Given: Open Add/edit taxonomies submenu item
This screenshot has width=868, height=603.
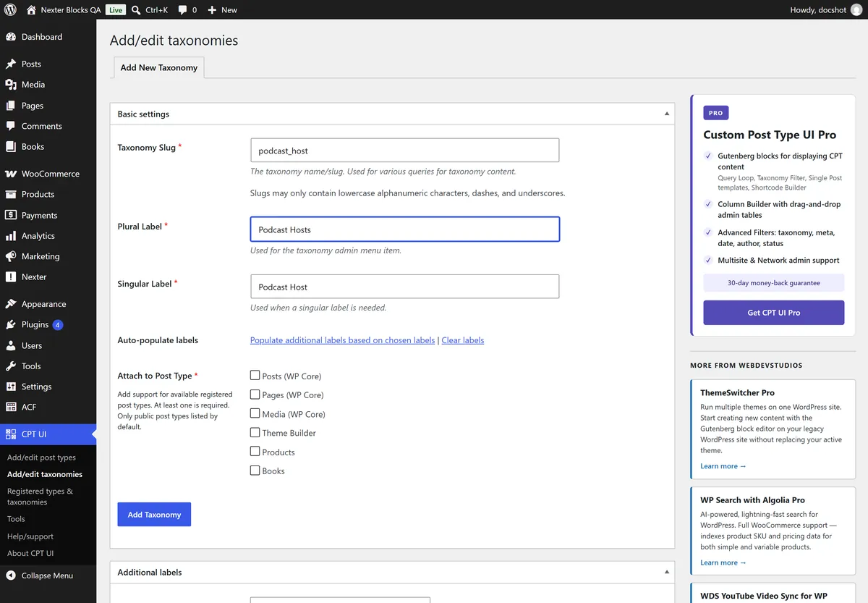Looking at the screenshot, I should click(x=45, y=474).
